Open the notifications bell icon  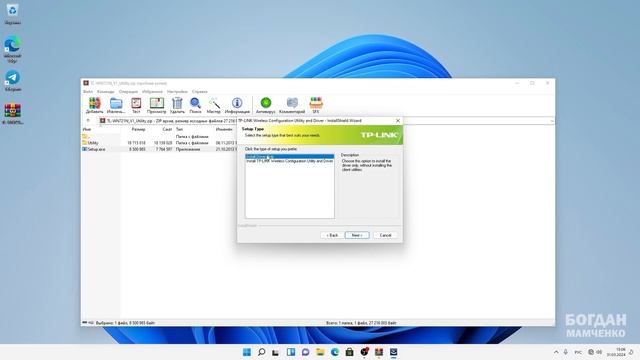[x=631, y=352]
